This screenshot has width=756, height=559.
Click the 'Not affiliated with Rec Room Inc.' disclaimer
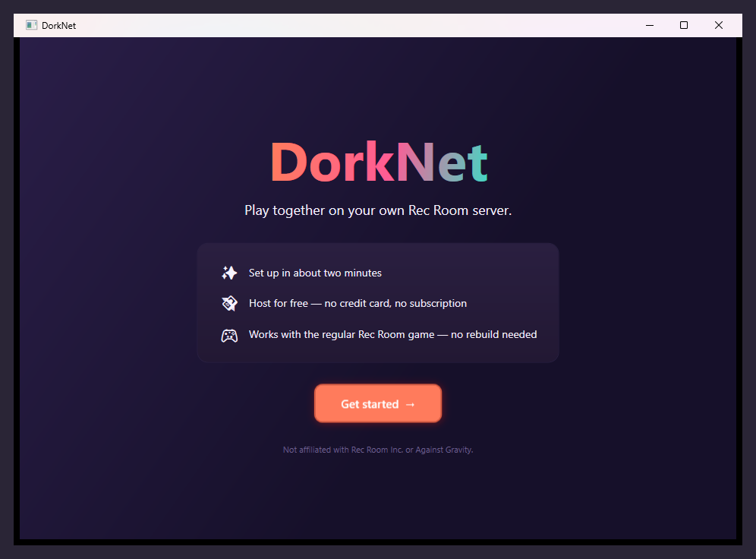378,450
